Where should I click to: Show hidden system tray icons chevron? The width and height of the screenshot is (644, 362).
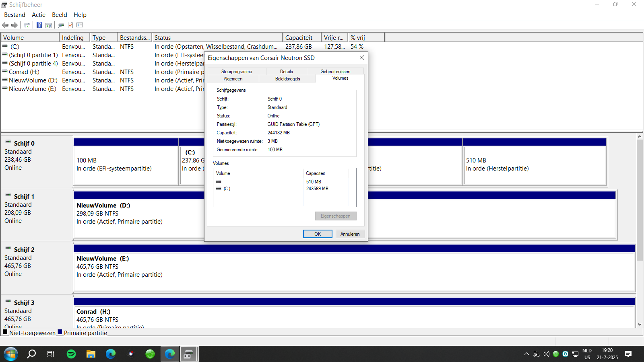[526, 354]
